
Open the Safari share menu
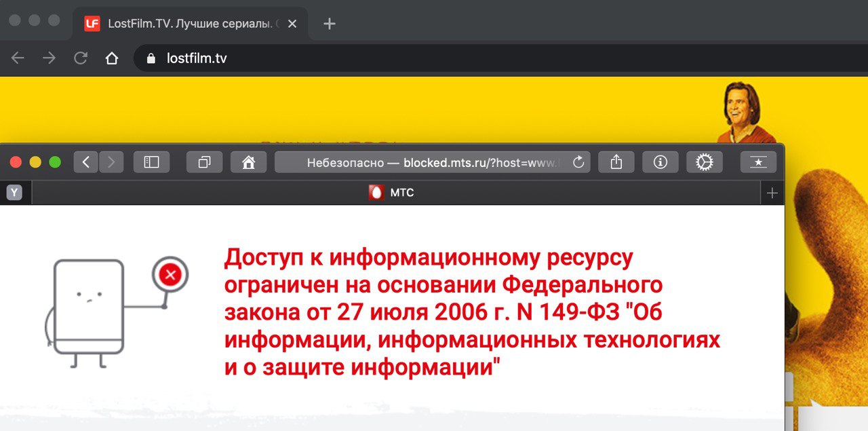[x=616, y=162]
